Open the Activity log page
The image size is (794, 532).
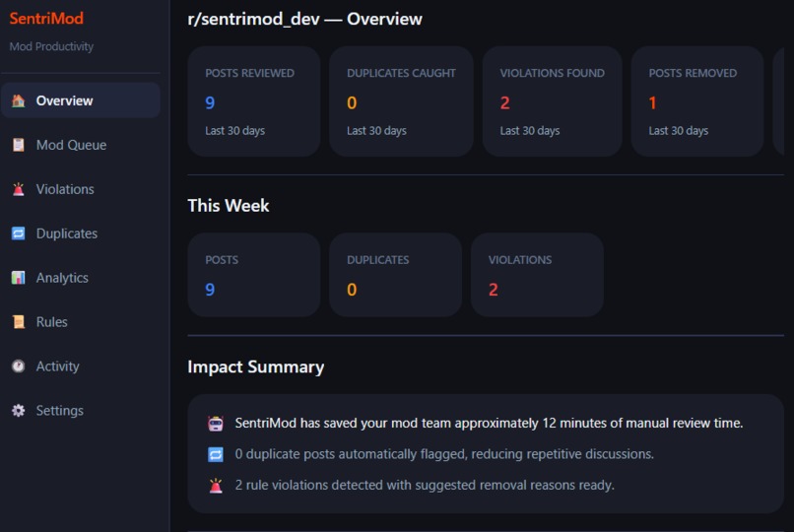81,366
